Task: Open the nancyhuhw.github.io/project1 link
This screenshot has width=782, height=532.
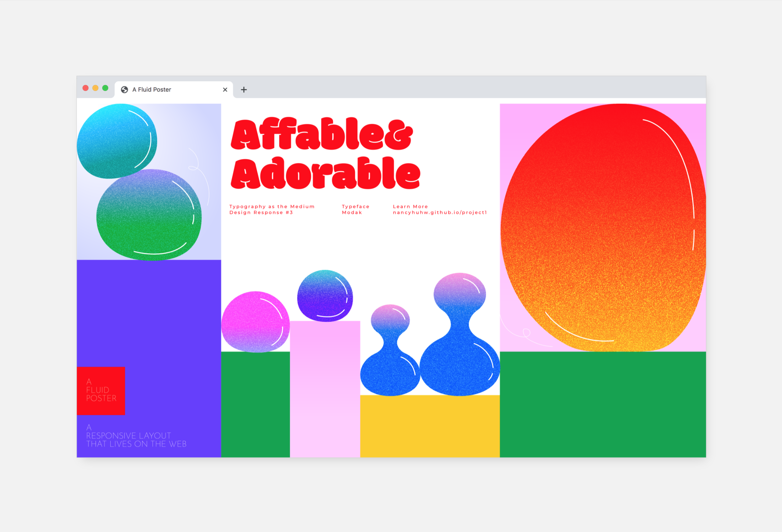Action: coord(439,212)
